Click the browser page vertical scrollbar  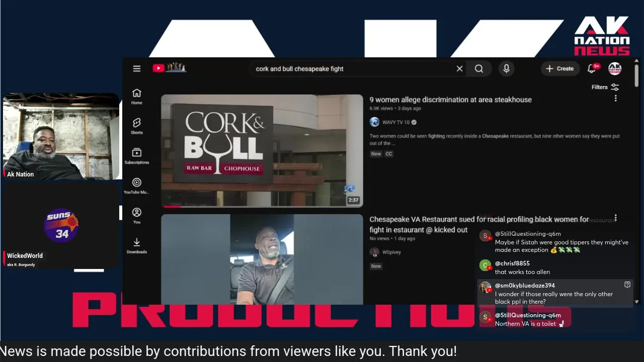636,75
